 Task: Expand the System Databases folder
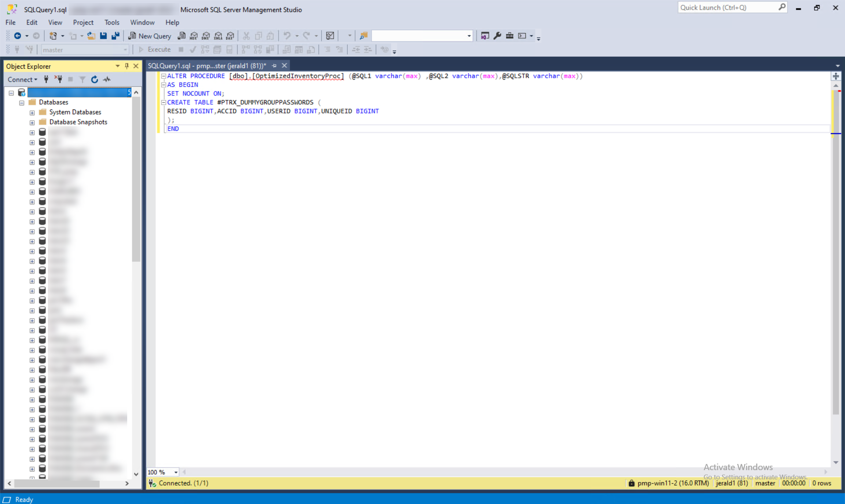click(32, 113)
